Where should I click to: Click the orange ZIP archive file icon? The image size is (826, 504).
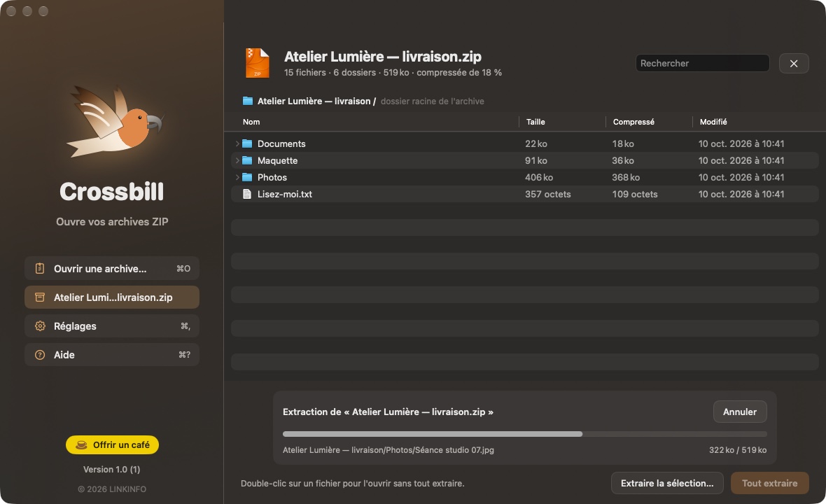(258, 63)
